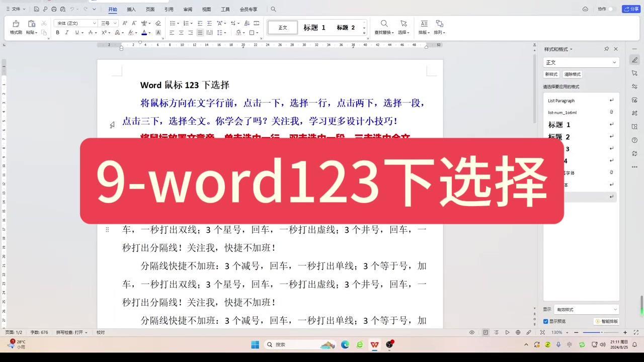
Task: Click the pencil edit icon in right sidebar
Action: [x=635, y=60]
